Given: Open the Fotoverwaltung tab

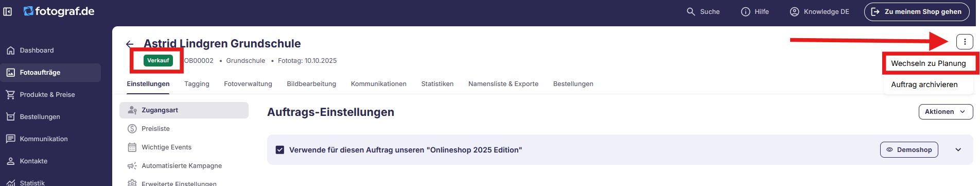Looking at the screenshot, I should (x=248, y=84).
